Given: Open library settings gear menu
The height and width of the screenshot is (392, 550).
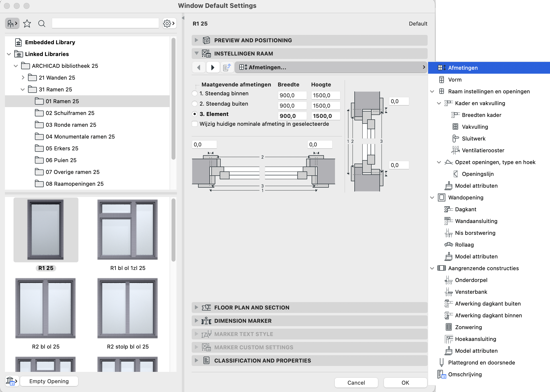Looking at the screenshot, I should [x=169, y=24].
